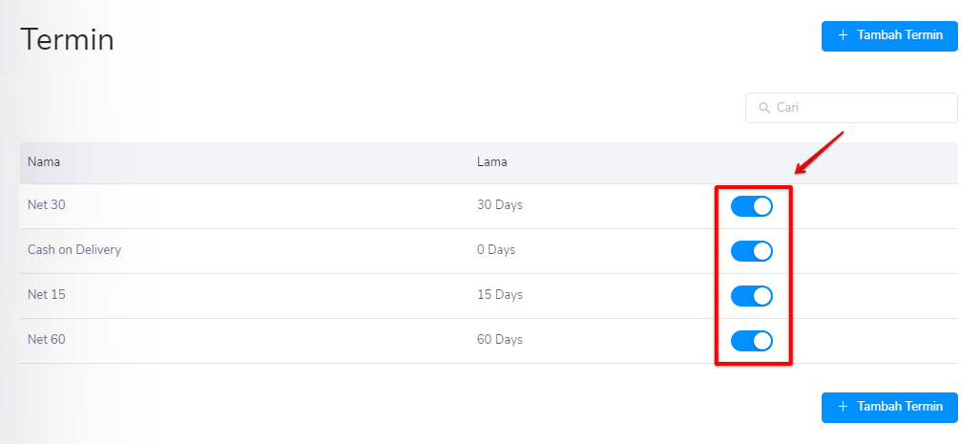
Task: Click the plus icon in top Tambah Termin
Action: 843,35
